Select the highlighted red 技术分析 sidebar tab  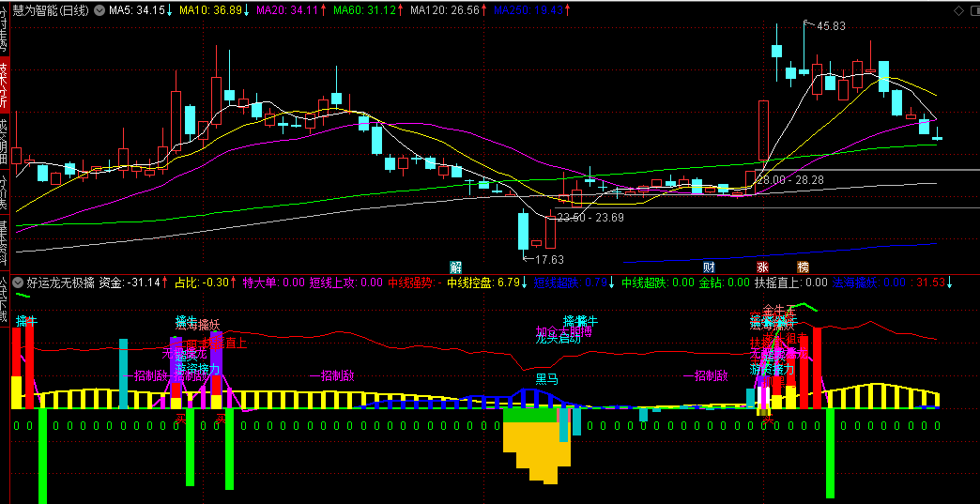coord(5,84)
